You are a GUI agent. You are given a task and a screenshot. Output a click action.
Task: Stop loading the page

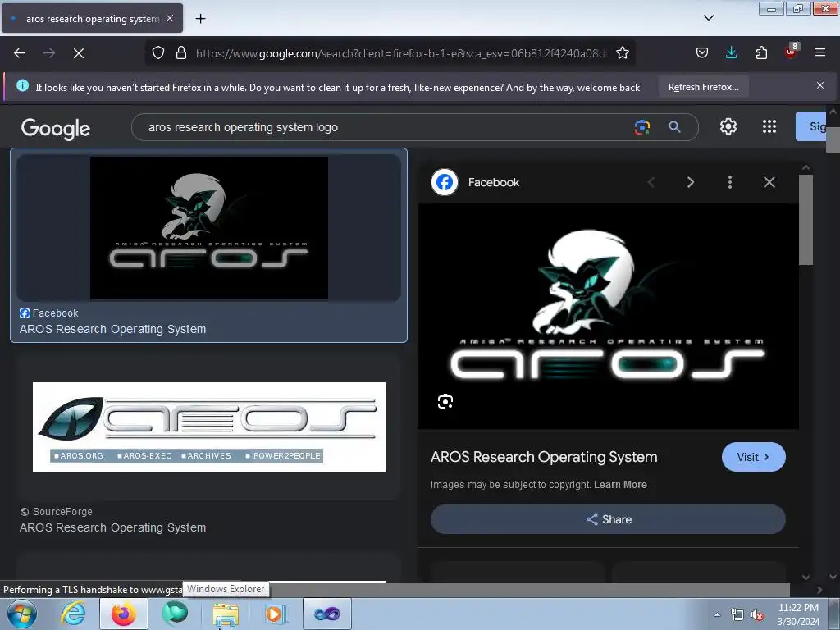point(79,53)
